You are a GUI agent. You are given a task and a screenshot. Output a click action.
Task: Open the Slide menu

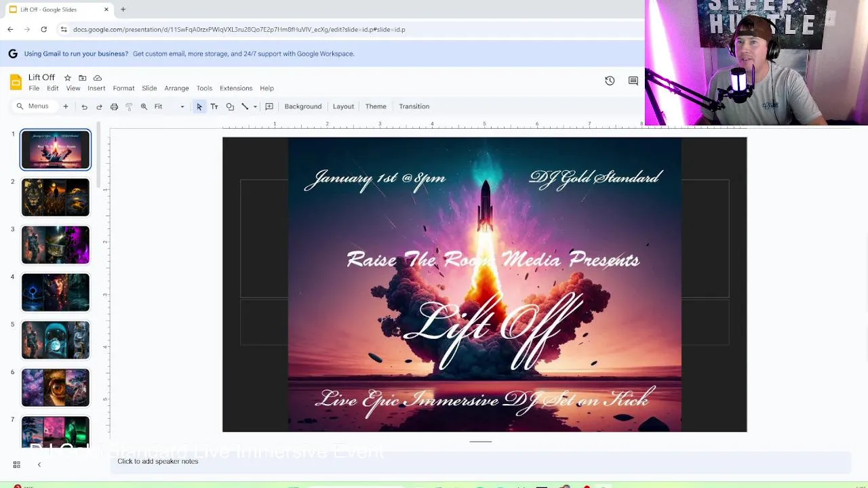pyautogui.click(x=149, y=88)
